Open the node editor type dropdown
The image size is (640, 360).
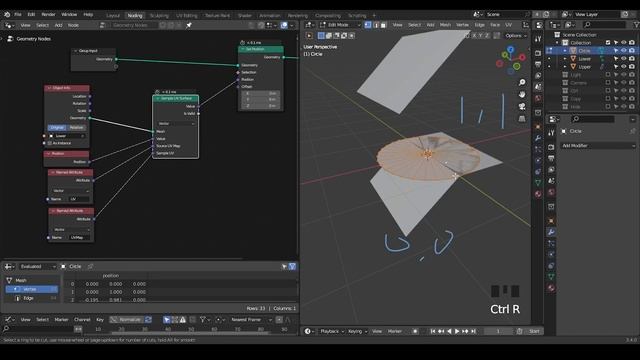tap(9, 25)
